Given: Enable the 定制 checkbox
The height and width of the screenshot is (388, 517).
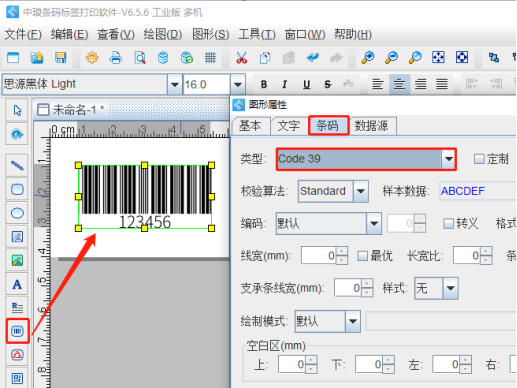Looking at the screenshot, I should coord(479,159).
